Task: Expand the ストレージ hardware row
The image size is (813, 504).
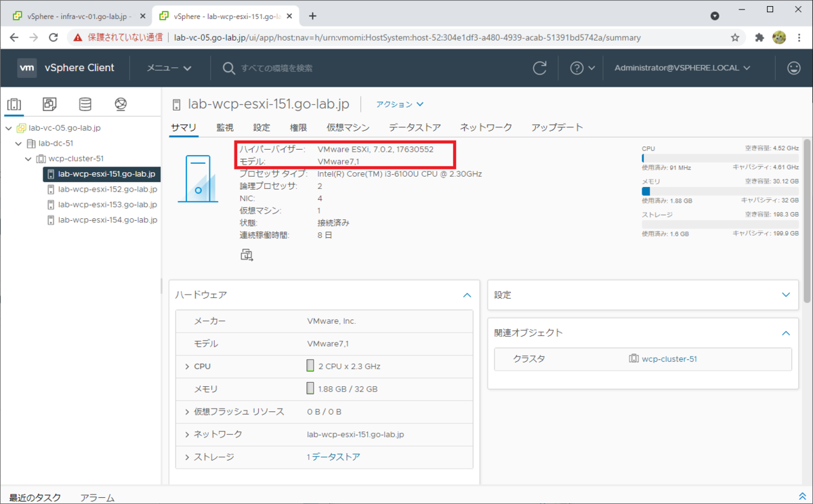Action: [187, 457]
